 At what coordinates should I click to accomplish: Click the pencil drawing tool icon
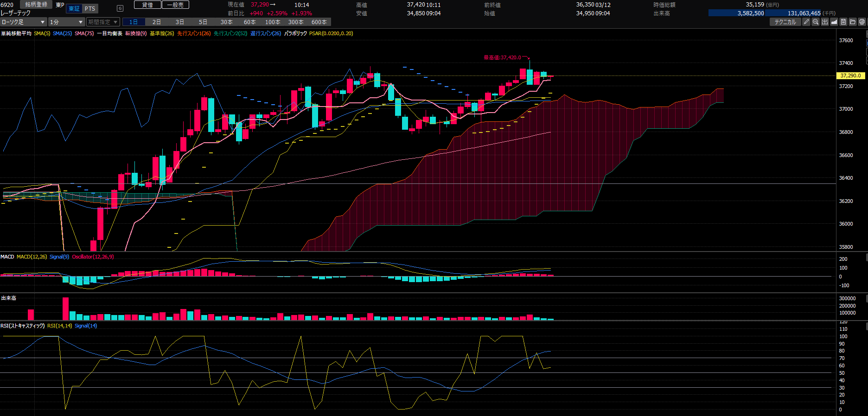pyautogui.click(x=806, y=22)
